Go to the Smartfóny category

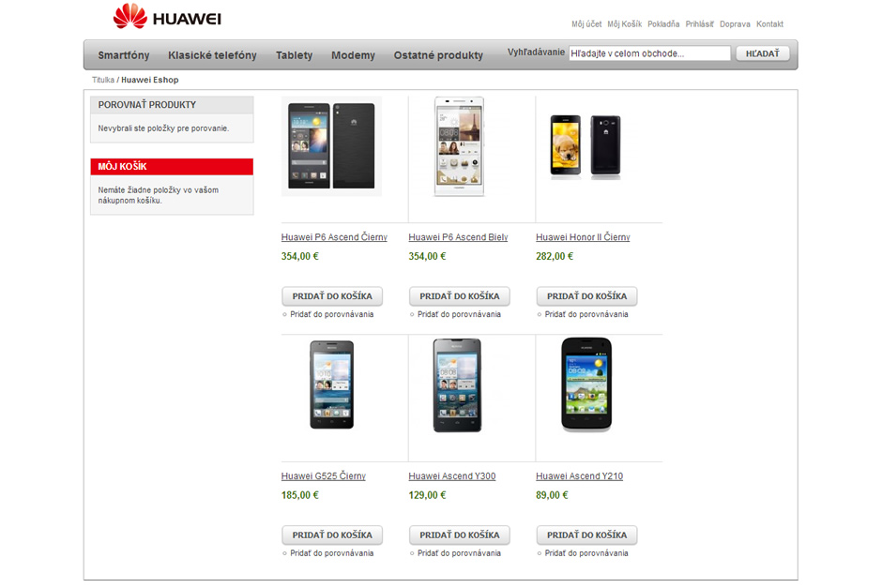point(124,55)
